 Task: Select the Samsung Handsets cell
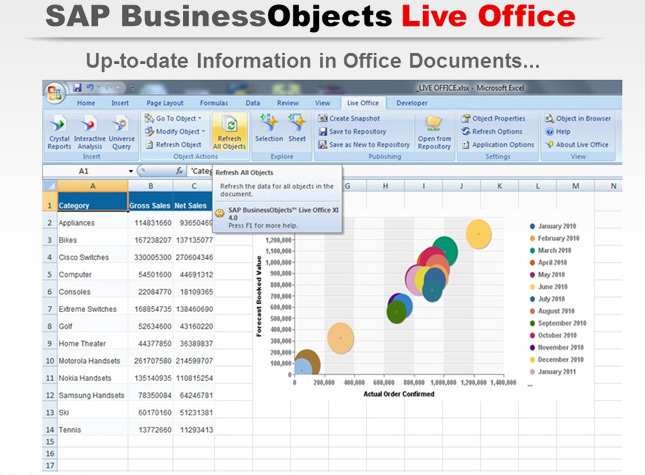pyautogui.click(x=93, y=395)
